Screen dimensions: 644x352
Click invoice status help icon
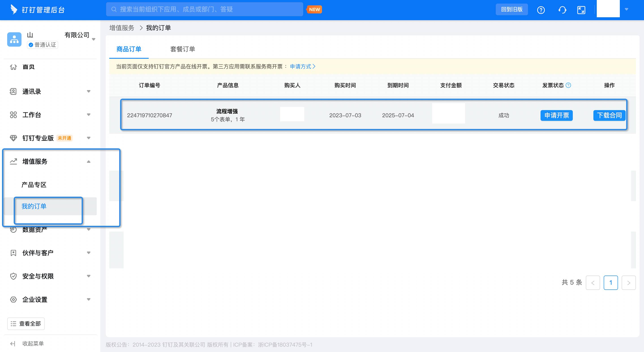tap(568, 85)
